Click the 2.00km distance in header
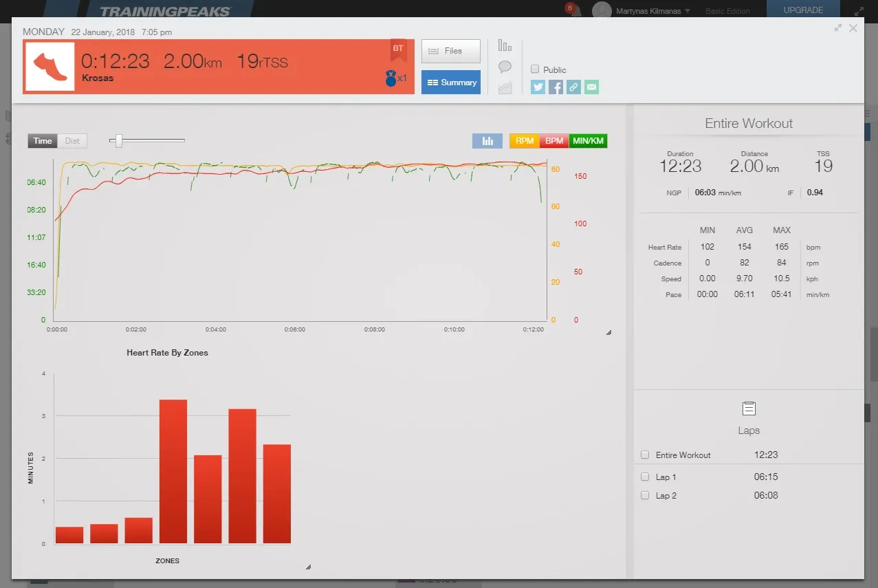878x588 pixels. 193,61
